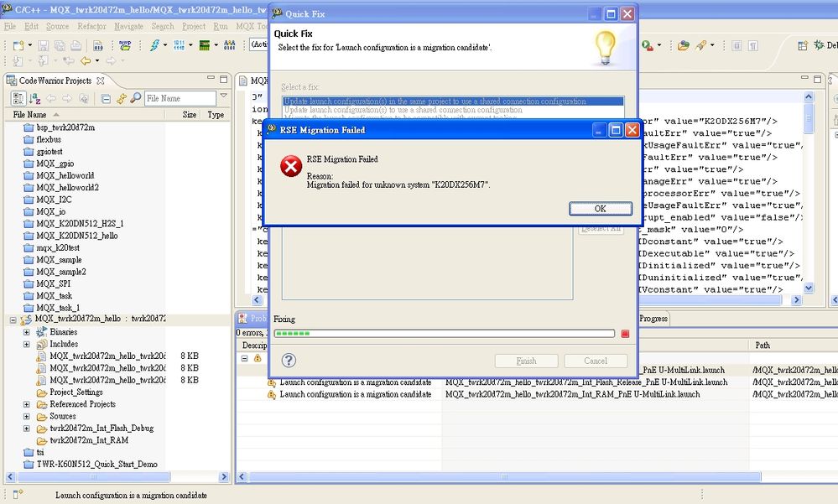Open the lightning bolt icon dropdown arrow
This screenshot has height=504, width=838.
165,45
